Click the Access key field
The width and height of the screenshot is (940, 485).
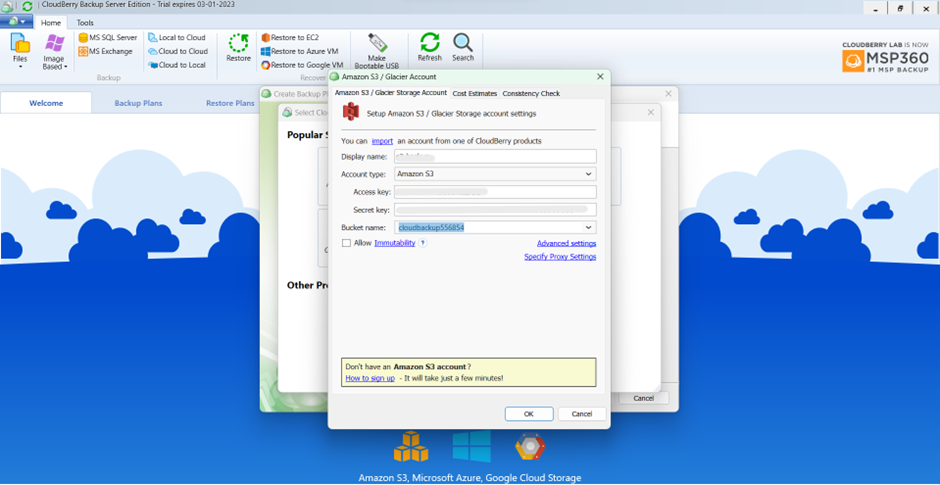click(x=495, y=192)
